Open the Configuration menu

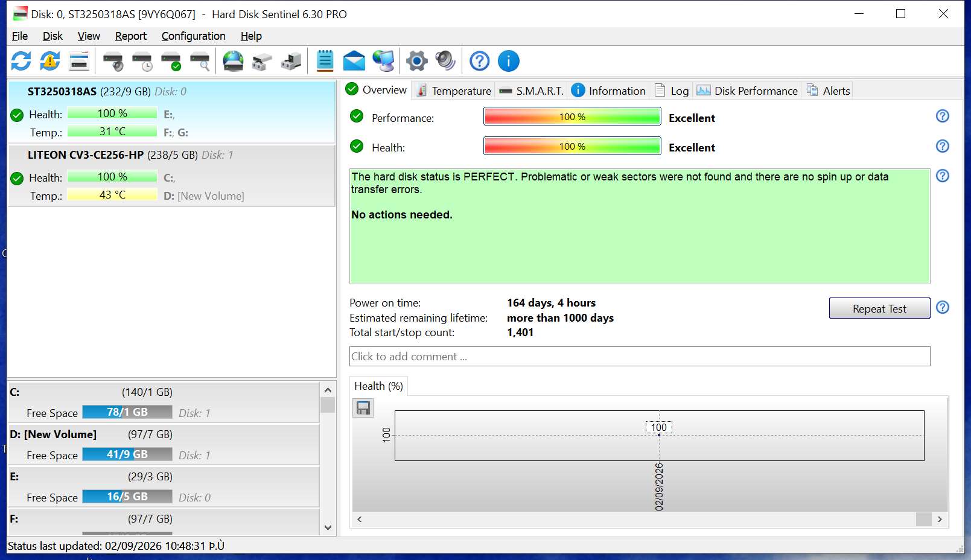point(193,36)
